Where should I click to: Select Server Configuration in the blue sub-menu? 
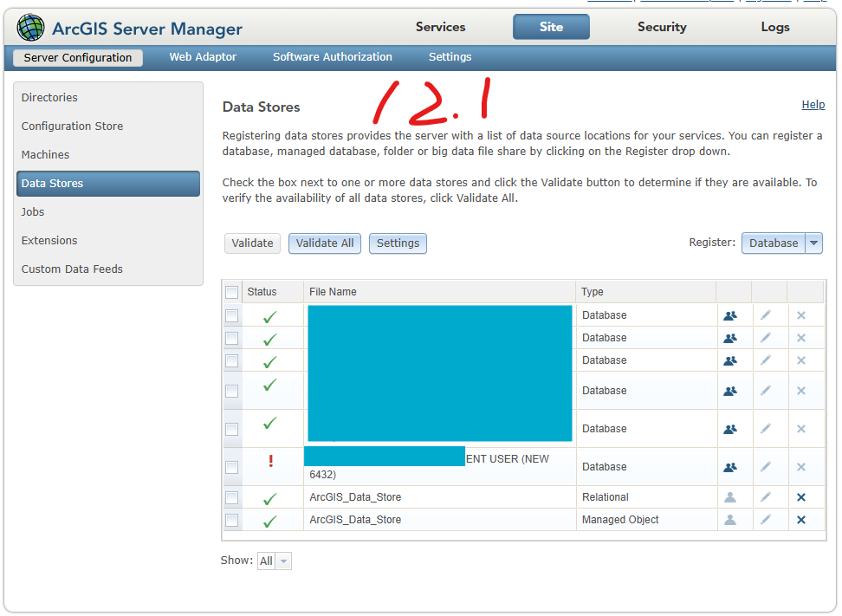pos(78,57)
